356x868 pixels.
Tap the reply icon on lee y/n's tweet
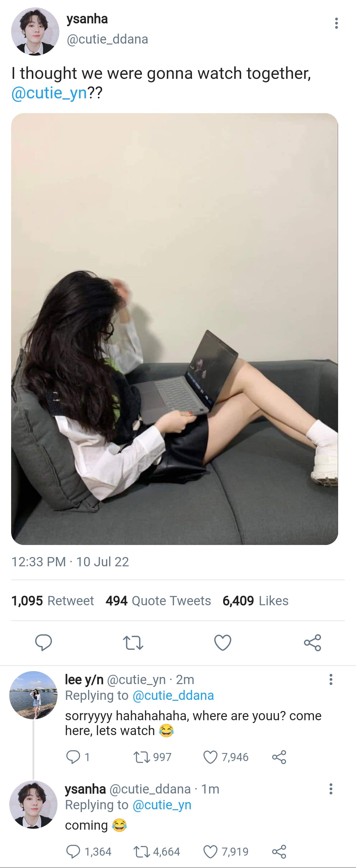[x=73, y=757]
